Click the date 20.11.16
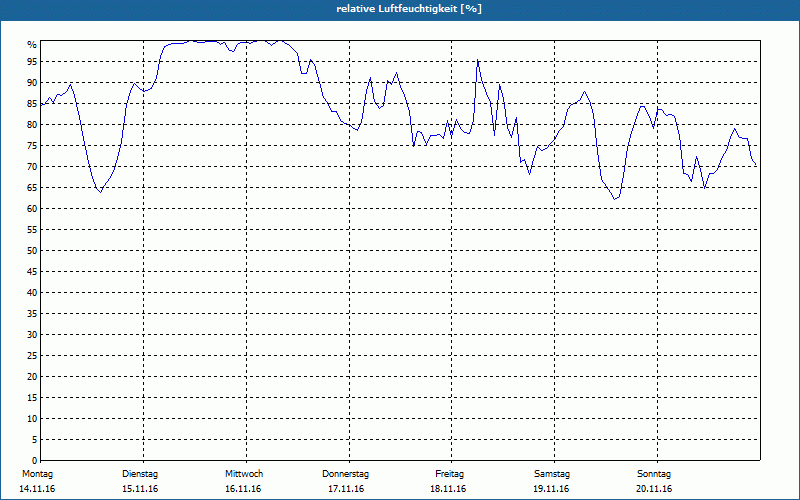The width and height of the screenshot is (800, 500). [654, 489]
